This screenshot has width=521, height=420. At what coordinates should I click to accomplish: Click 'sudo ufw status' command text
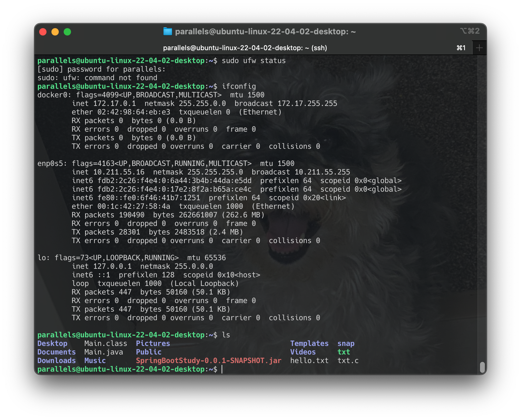coord(254,61)
